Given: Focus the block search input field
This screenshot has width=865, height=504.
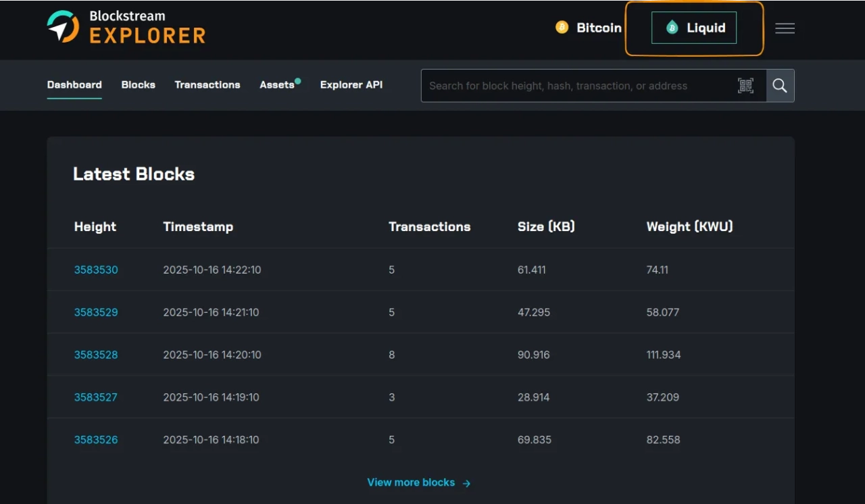Looking at the screenshot, I should coord(578,86).
